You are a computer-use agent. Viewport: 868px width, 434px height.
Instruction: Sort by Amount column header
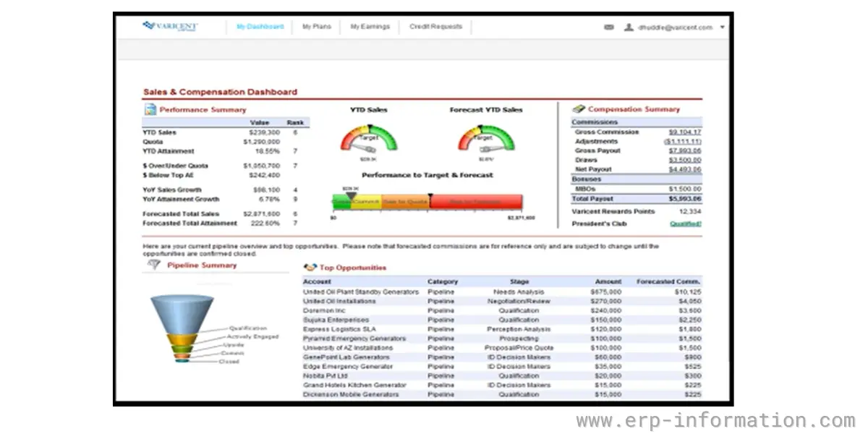click(x=608, y=281)
